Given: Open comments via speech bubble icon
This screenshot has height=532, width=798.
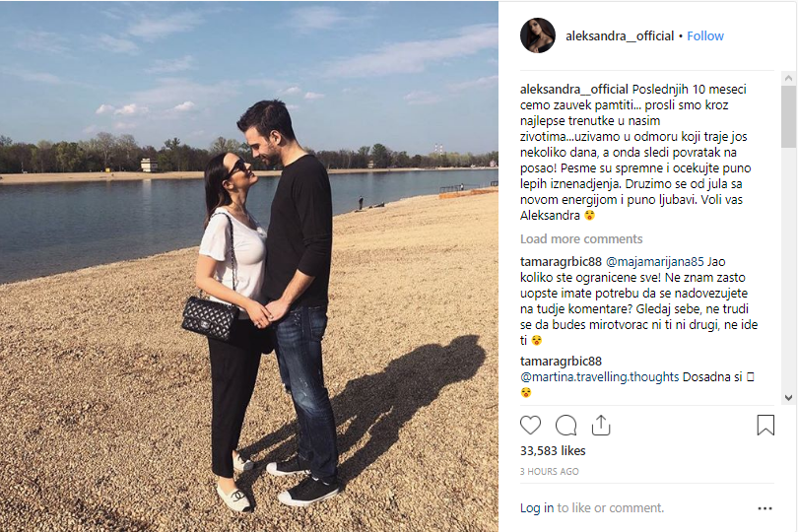Looking at the screenshot, I should [565, 425].
